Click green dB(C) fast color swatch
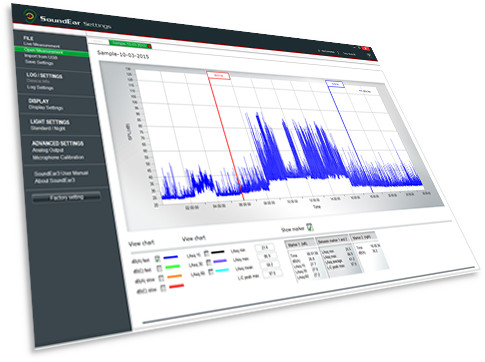The width and height of the screenshot is (485, 362). (173, 267)
